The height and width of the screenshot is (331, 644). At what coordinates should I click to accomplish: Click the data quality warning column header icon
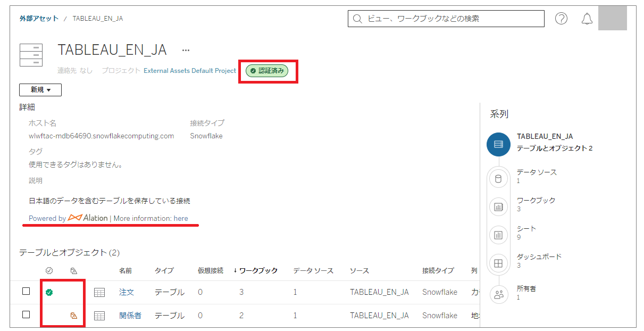74,271
